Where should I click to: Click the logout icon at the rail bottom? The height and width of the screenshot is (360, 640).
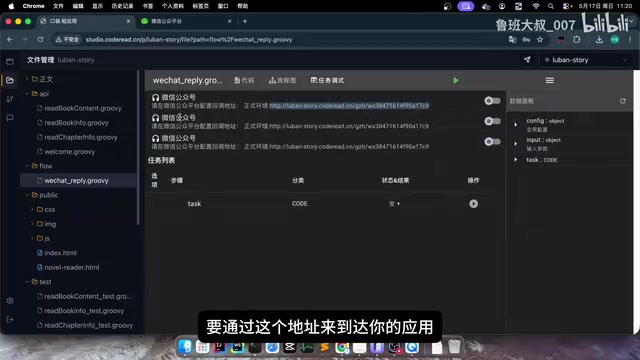pyautogui.click(x=10, y=319)
